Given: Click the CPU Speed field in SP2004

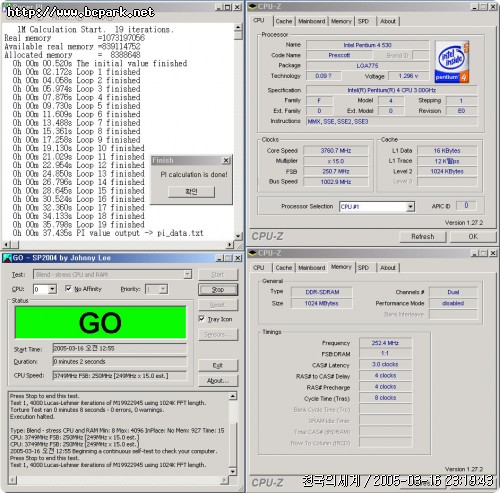Looking at the screenshot, I should pyautogui.click(x=120, y=376).
